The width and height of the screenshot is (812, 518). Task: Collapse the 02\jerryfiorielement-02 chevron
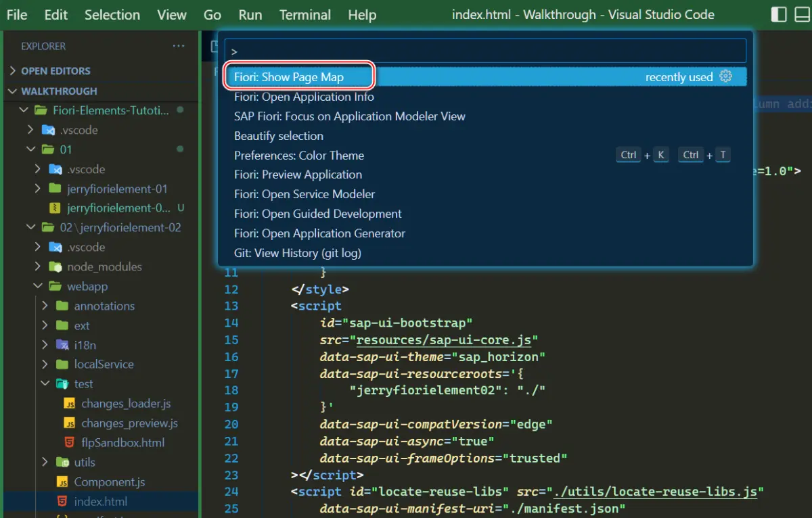click(x=30, y=227)
